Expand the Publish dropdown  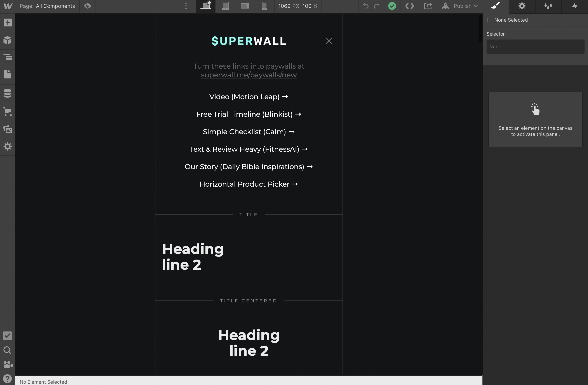[x=463, y=6]
